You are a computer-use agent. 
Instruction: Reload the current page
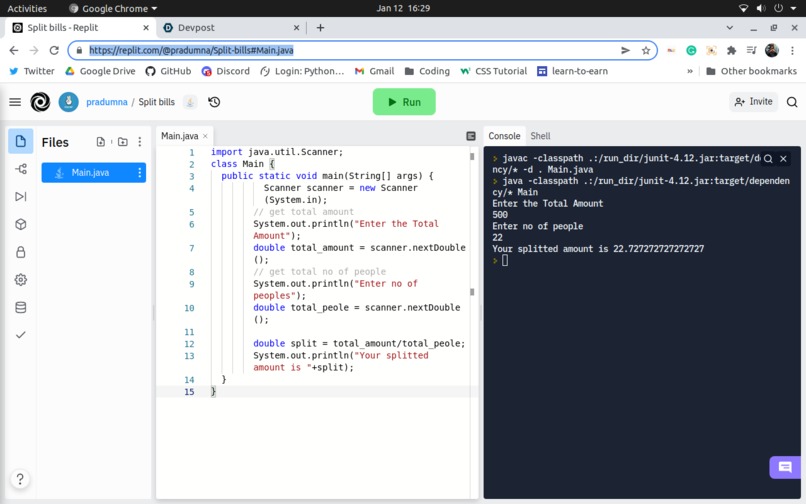pyautogui.click(x=54, y=50)
